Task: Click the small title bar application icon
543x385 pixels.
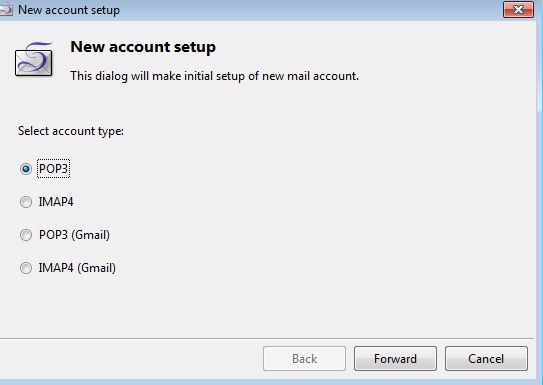Action: 5,9
